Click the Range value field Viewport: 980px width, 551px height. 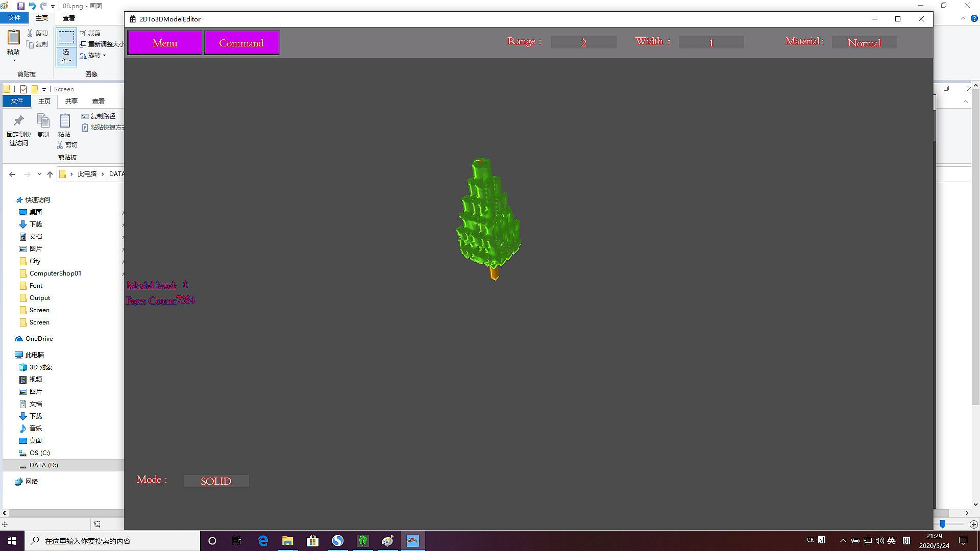[x=583, y=43]
